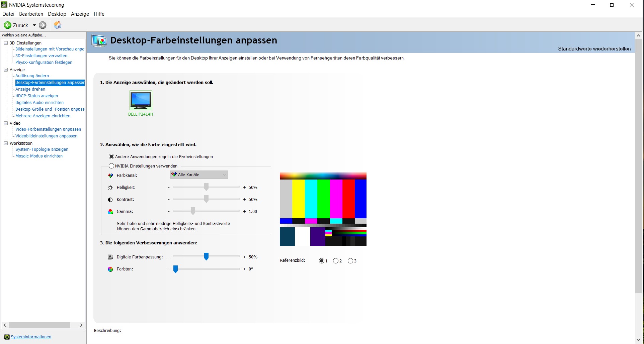Click the green Zurück back arrow icon
The image size is (644, 344).
7,25
